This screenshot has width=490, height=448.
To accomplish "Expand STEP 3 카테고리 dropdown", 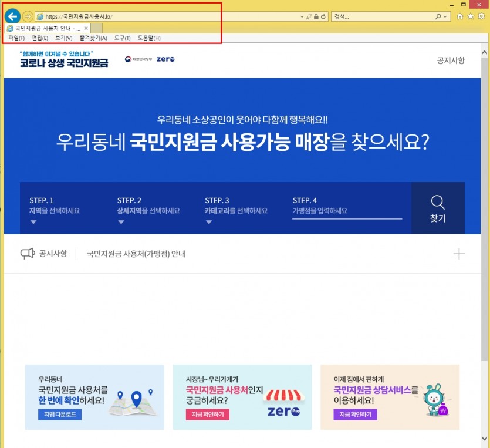I will tap(209, 222).
